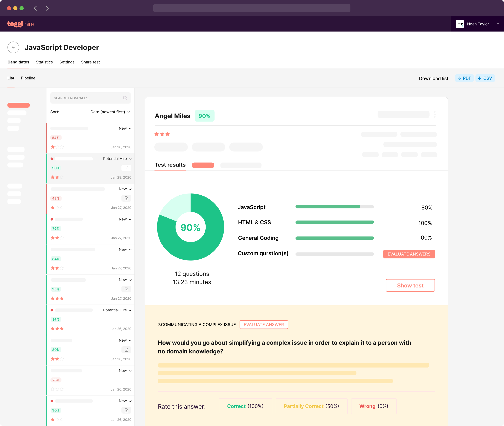The image size is (504, 426).
Task: Click the user avatar icon for Noah Taylor
Action: (460, 24)
